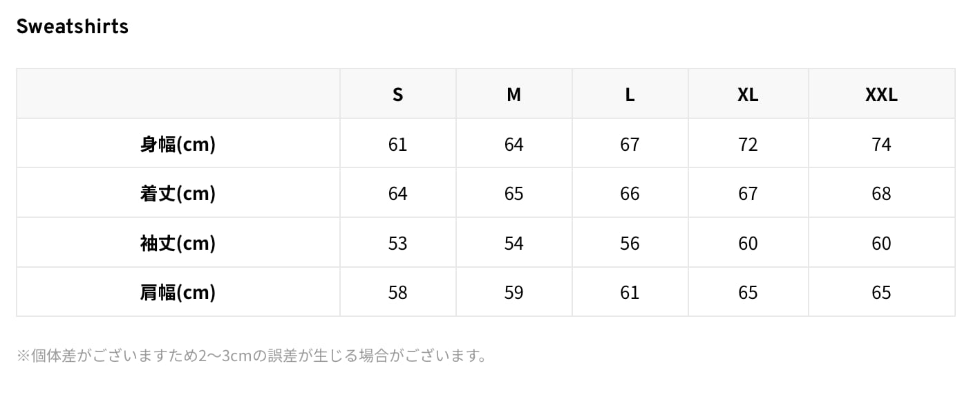Select the XXL size column header
Viewport: 980px width, 393px height.
(881, 95)
